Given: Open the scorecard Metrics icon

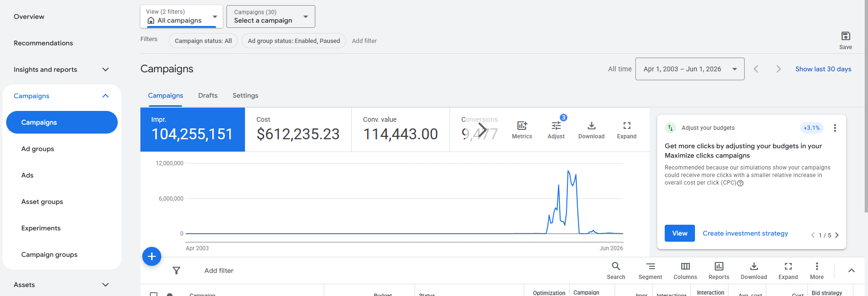Looking at the screenshot, I should click(522, 126).
